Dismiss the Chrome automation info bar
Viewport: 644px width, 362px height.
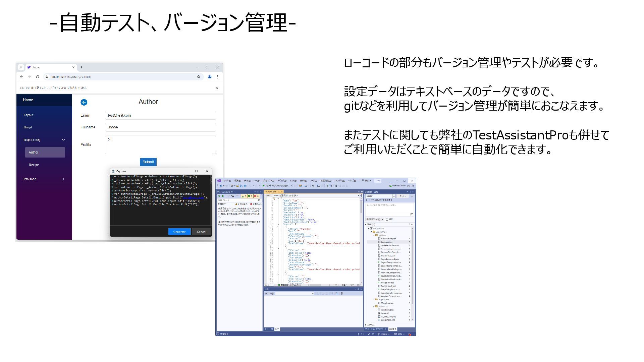coord(217,88)
